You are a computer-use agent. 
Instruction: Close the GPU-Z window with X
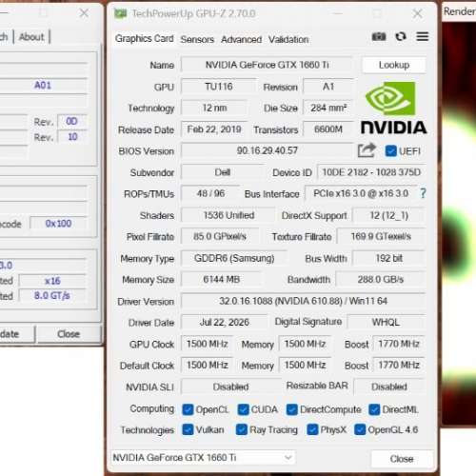pyautogui.click(x=418, y=13)
